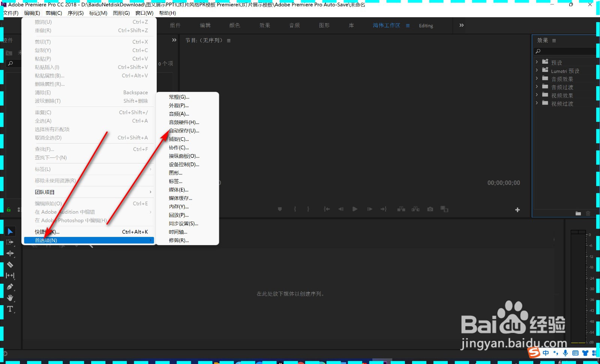The image size is (600, 364).
Task: Open 鸿伟工作区 workspace menu icon
Action: click(x=408, y=25)
